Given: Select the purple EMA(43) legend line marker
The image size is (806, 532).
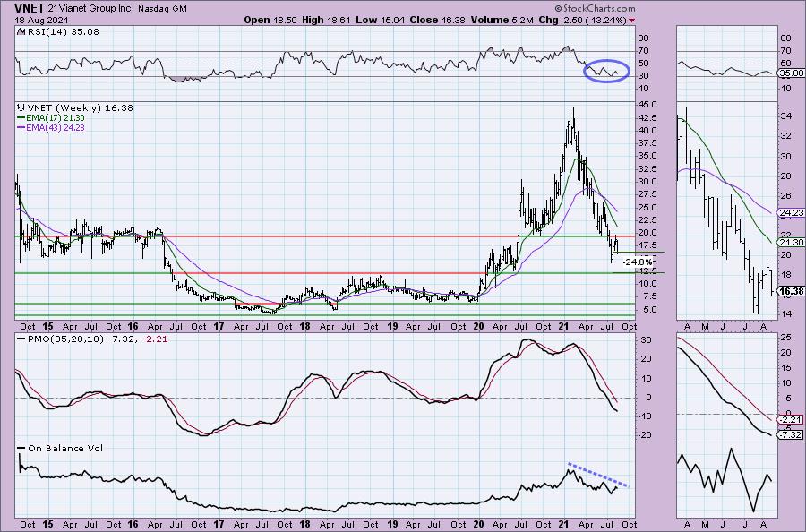Looking at the screenshot, I should pos(21,127).
